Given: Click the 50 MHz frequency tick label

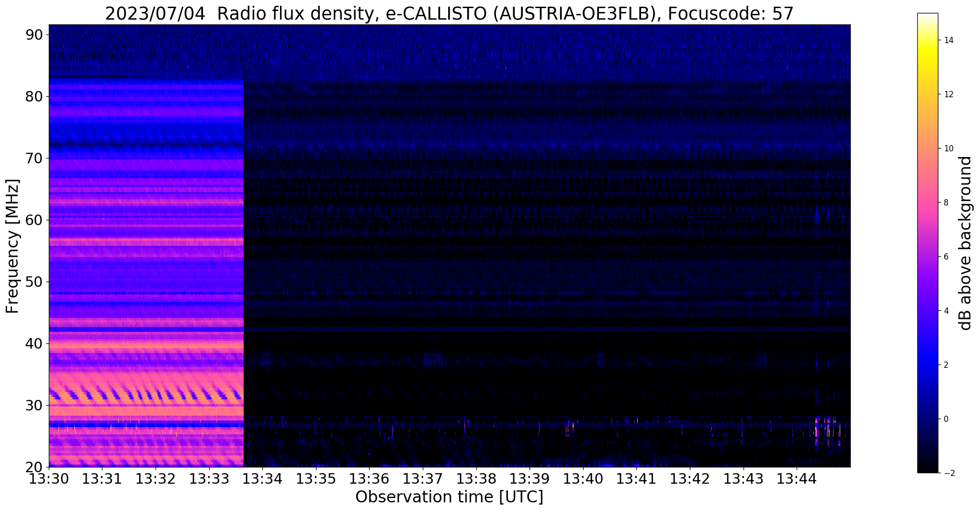Looking at the screenshot, I should point(34,282).
